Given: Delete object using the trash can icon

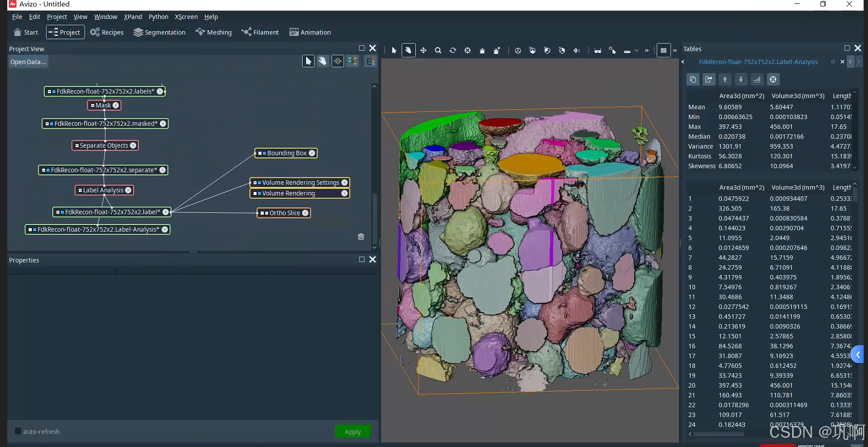Looking at the screenshot, I should pyautogui.click(x=361, y=237).
